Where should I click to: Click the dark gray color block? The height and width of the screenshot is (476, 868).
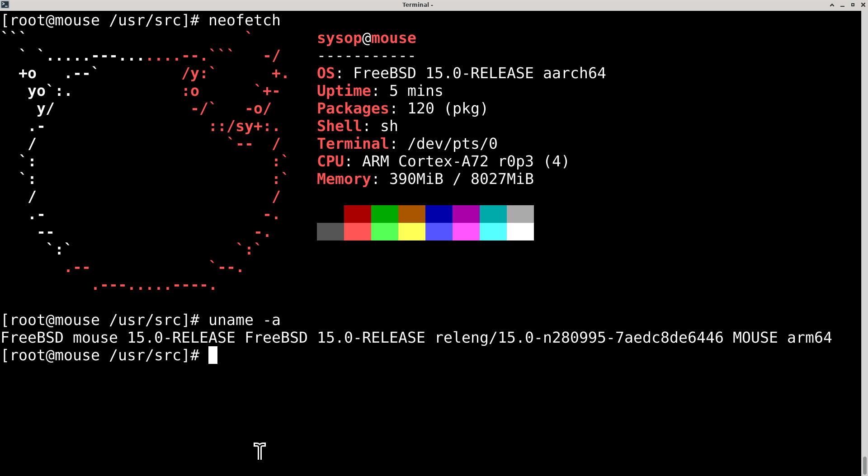pos(330,231)
